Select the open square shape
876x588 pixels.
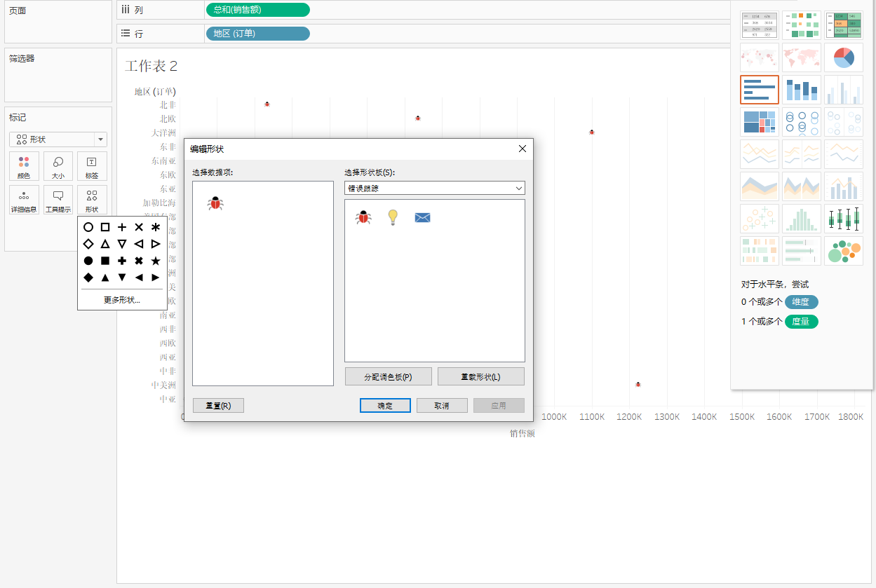pyautogui.click(x=105, y=227)
